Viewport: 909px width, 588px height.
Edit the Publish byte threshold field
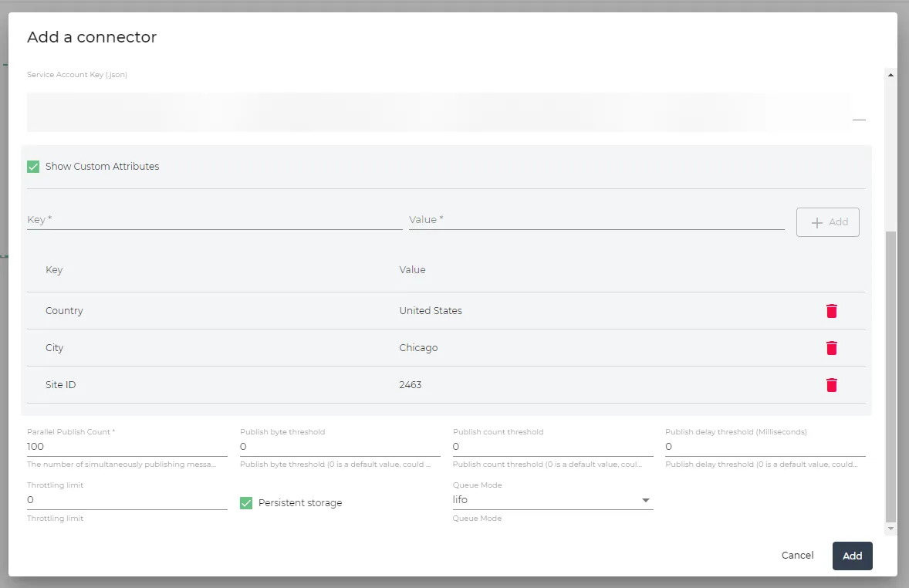[x=340, y=447]
